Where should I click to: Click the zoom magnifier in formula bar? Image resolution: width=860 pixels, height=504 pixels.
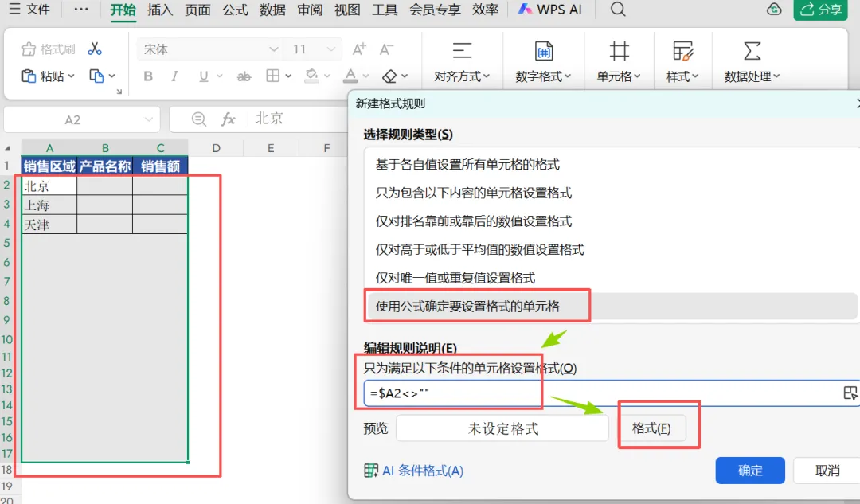point(199,119)
